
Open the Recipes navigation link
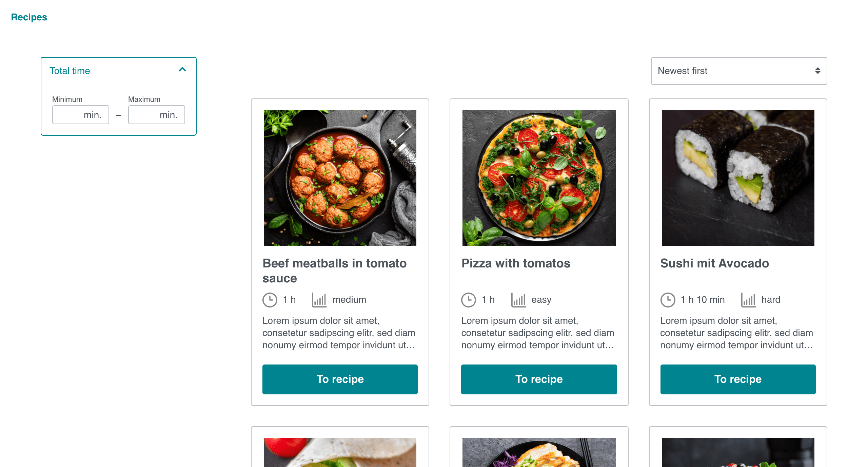[x=29, y=17]
